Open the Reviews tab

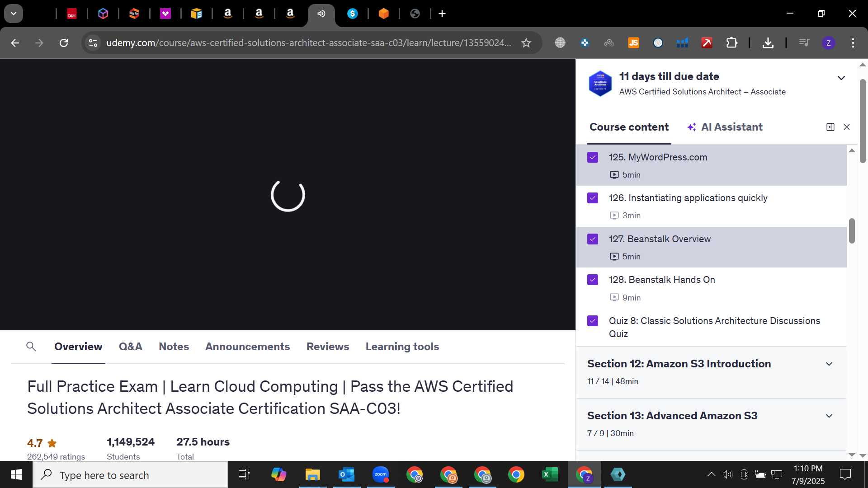point(328,347)
